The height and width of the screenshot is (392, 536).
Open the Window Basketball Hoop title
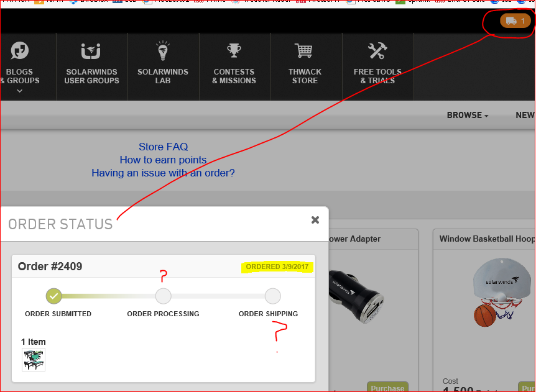click(x=487, y=239)
